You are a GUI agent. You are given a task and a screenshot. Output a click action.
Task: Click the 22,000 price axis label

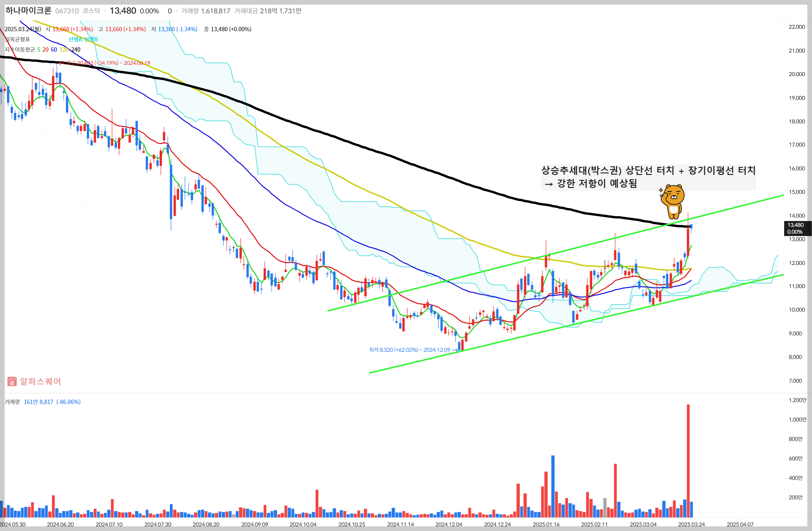tap(797, 27)
